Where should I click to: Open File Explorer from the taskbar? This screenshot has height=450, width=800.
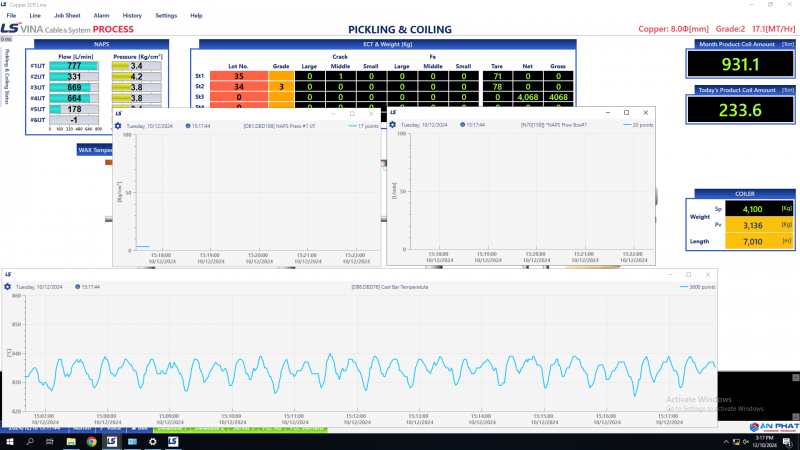(x=73, y=441)
